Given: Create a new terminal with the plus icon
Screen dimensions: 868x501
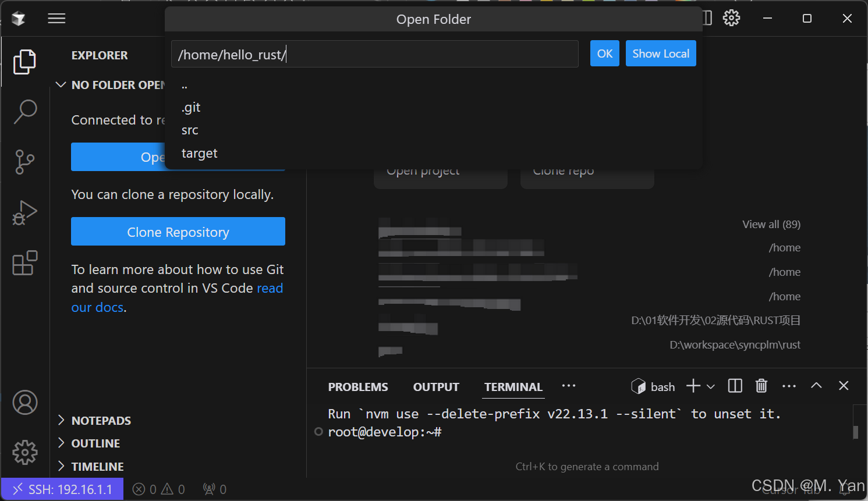Looking at the screenshot, I should pos(693,385).
